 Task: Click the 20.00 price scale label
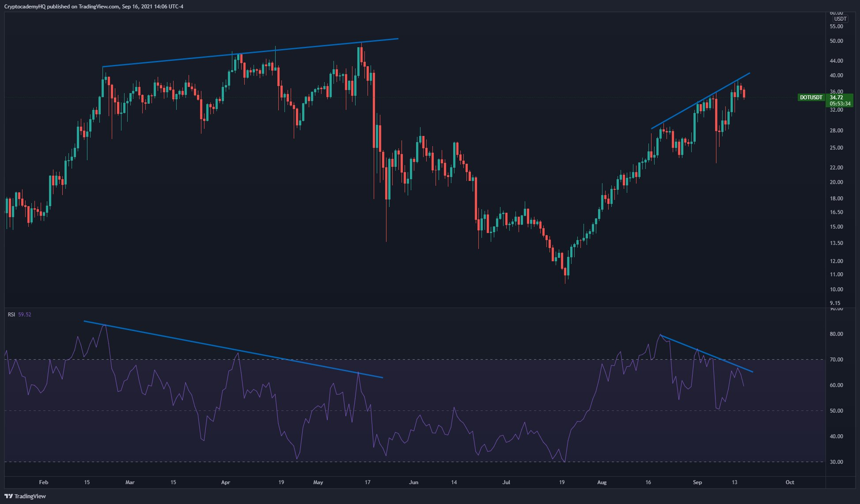(836, 182)
